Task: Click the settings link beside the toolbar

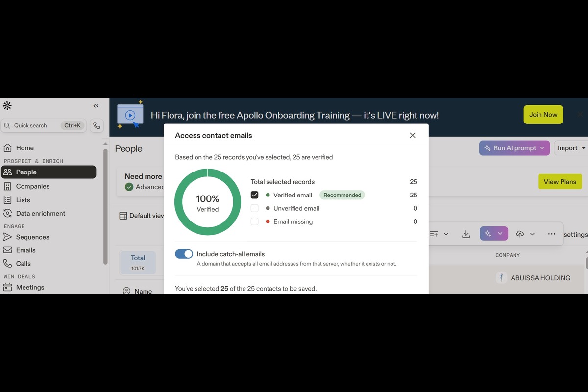Action: [x=576, y=235]
